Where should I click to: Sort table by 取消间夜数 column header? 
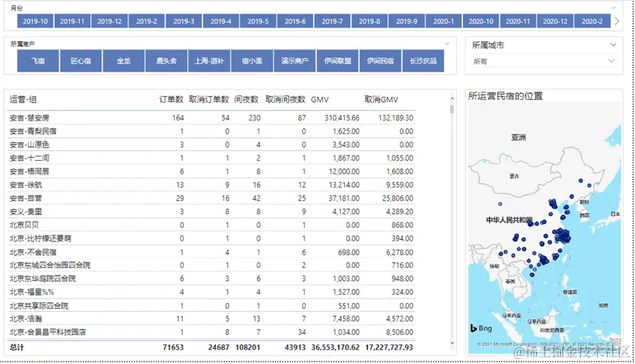(x=286, y=99)
